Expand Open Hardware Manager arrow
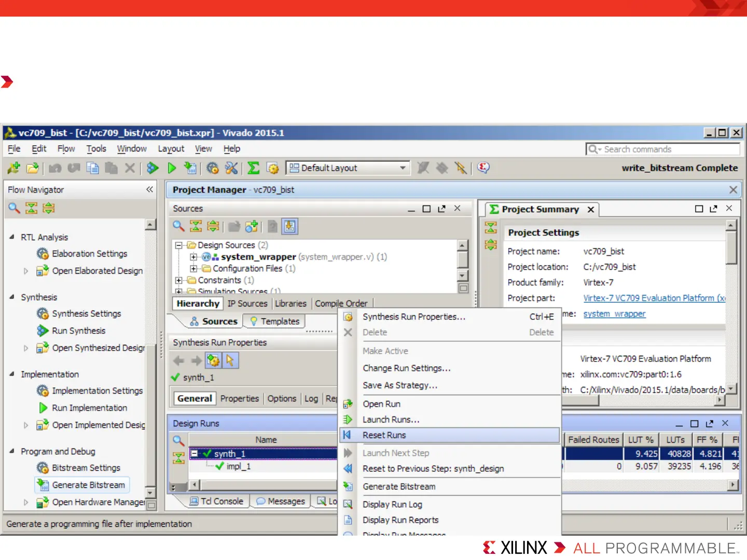The image size is (747, 560). click(26, 502)
